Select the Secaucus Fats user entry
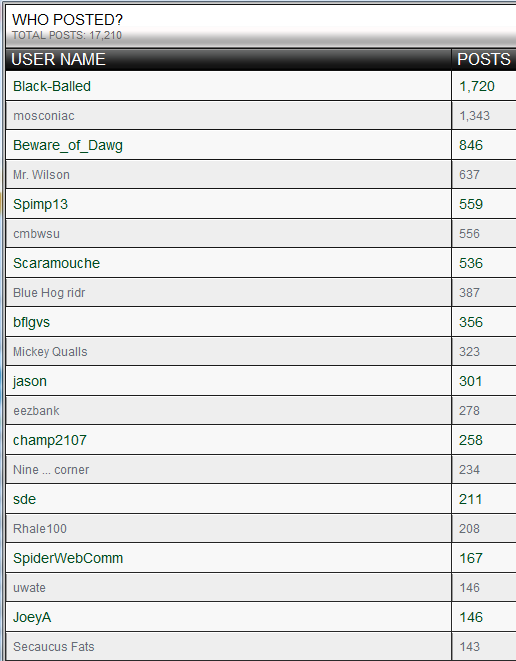 tap(54, 647)
